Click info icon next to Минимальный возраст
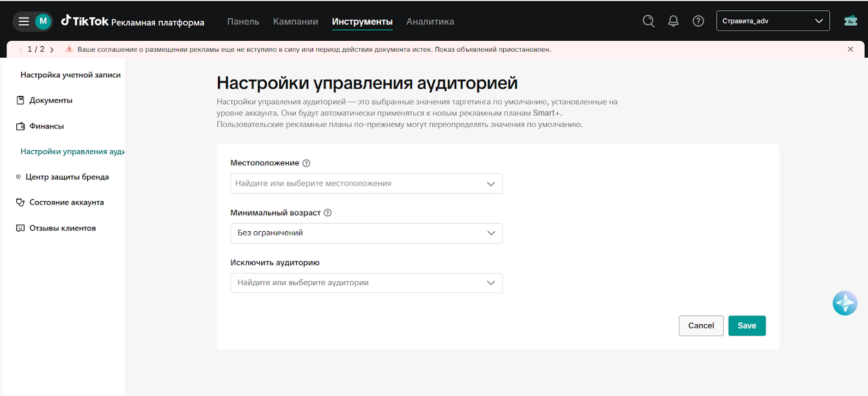 [328, 213]
